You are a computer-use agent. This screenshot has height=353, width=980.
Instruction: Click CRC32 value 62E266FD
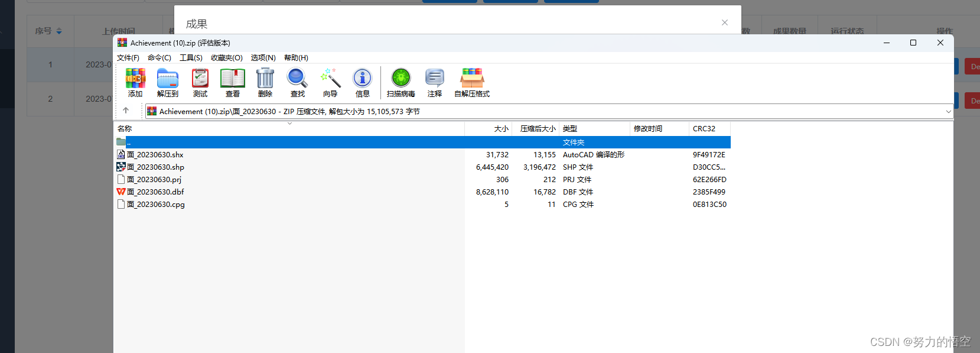click(709, 180)
